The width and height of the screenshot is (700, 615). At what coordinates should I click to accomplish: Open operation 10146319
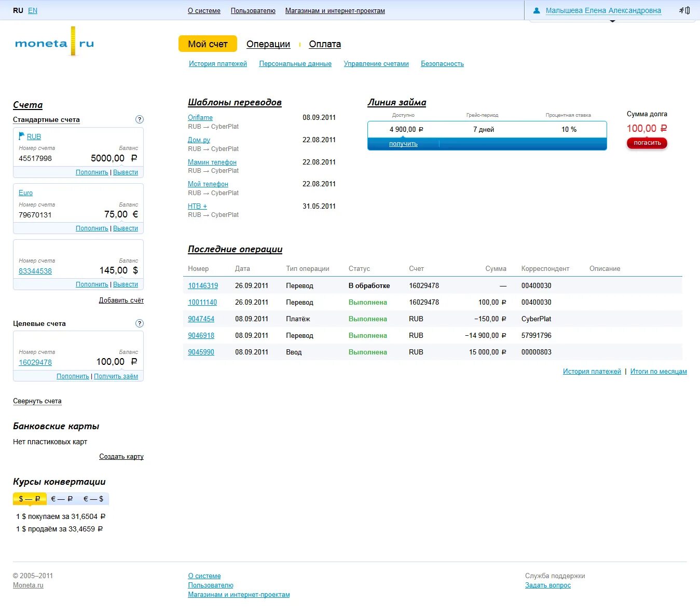click(203, 286)
